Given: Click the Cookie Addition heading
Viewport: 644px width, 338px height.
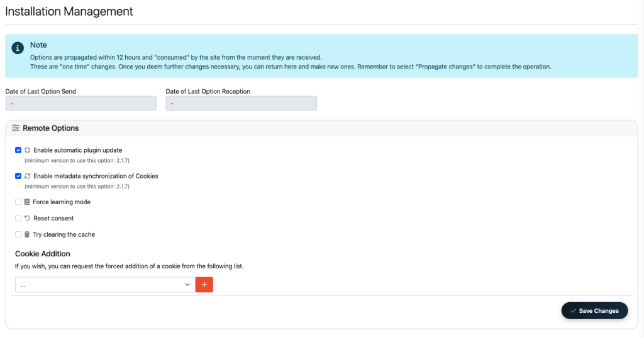Looking at the screenshot, I should [42, 254].
